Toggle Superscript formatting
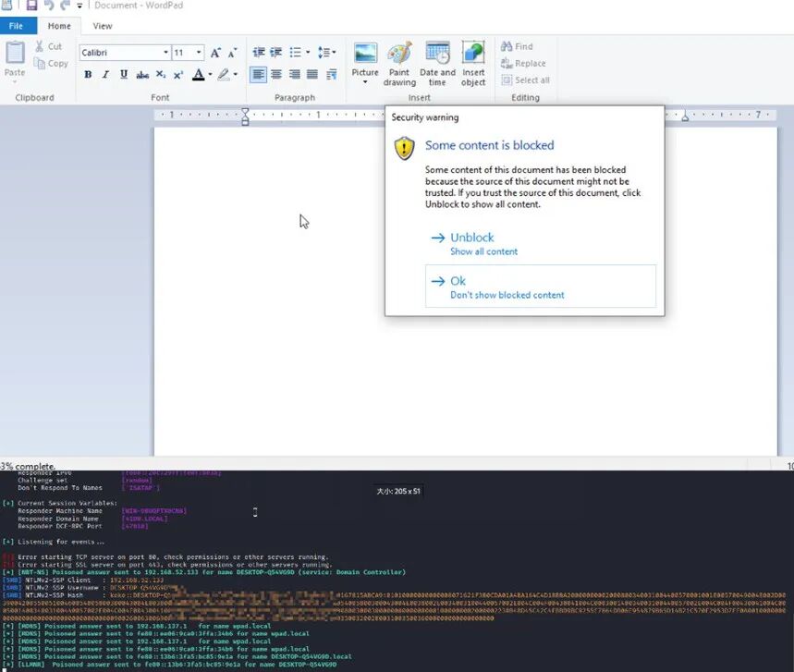Image resolution: width=794 pixels, height=672 pixels. pyautogui.click(x=178, y=75)
